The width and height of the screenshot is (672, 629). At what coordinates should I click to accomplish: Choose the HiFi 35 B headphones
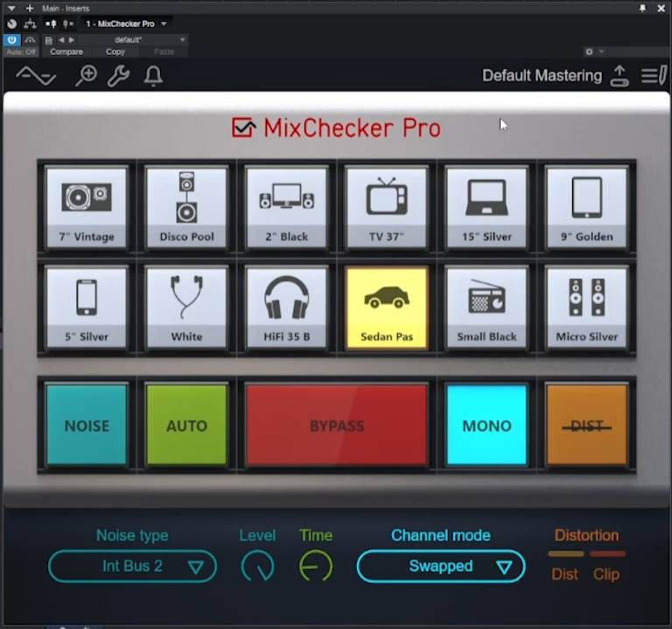[x=287, y=308]
